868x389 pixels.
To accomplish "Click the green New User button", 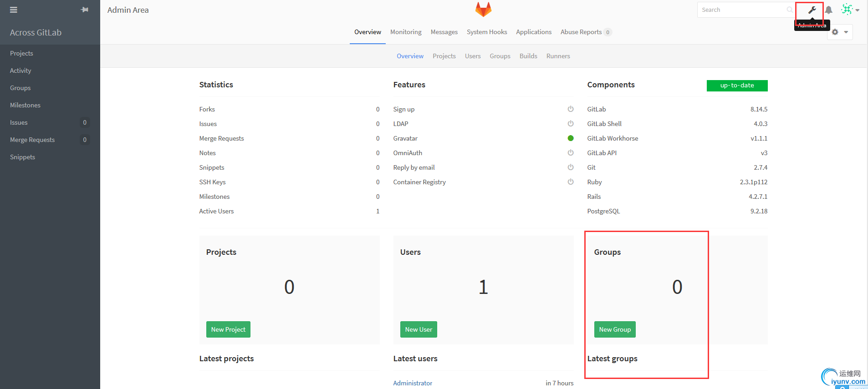I will coord(419,329).
